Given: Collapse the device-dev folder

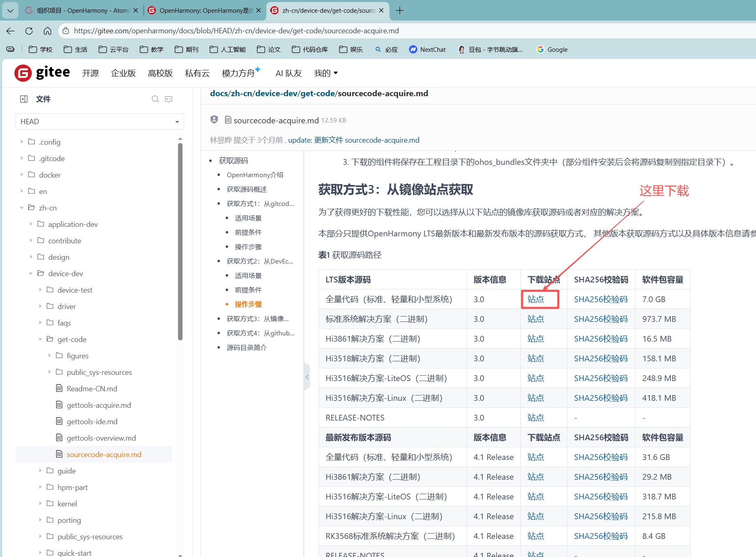Looking at the screenshot, I should click(x=31, y=273).
